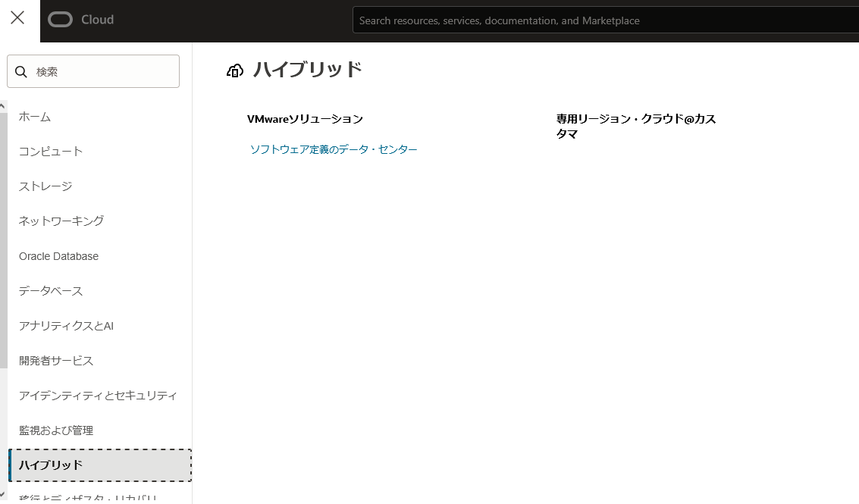Click the Cloud brand text in header
Image resolution: width=859 pixels, height=504 pixels.
click(x=98, y=20)
